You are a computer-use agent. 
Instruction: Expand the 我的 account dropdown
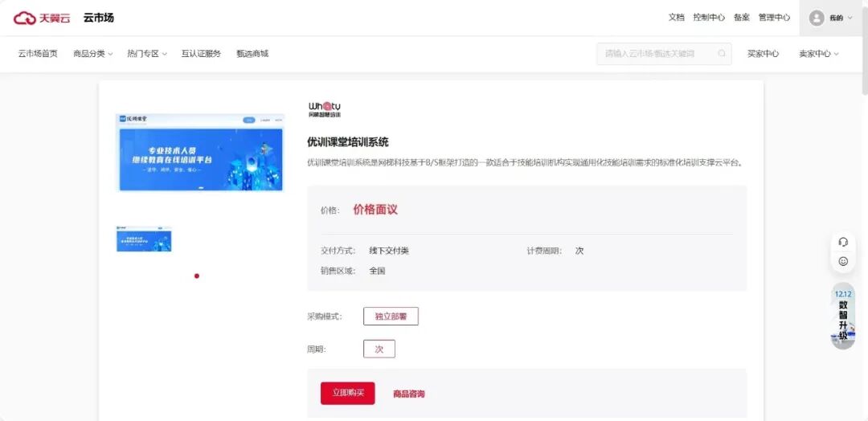tap(841, 18)
